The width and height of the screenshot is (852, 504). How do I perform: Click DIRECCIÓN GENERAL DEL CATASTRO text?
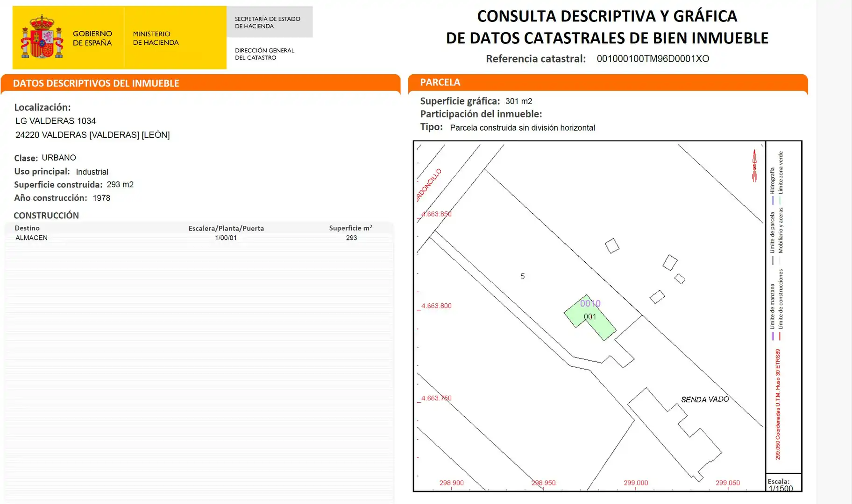point(264,54)
